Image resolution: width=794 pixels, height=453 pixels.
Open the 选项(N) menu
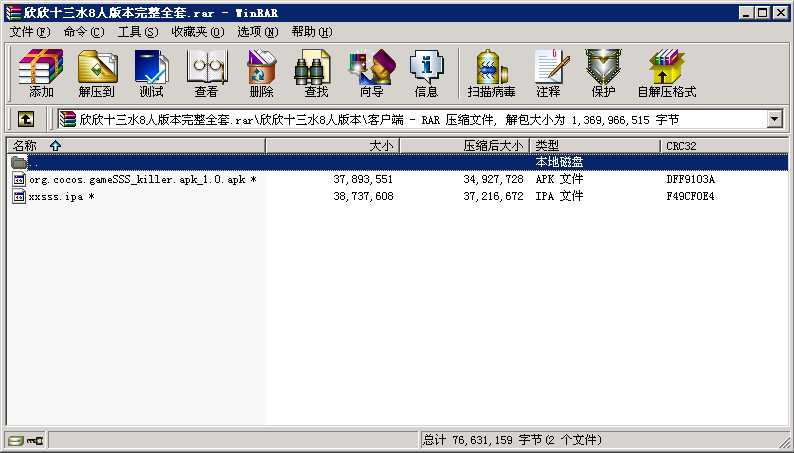tap(258, 32)
